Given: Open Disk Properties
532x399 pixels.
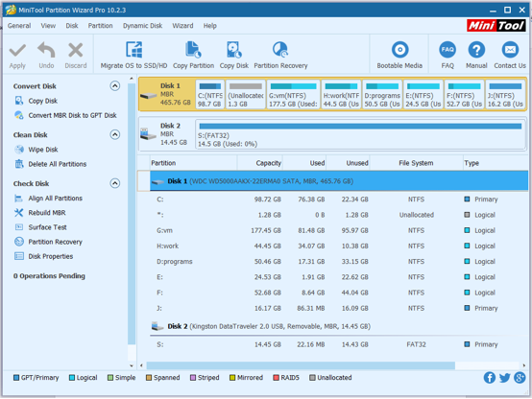Looking at the screenshot, I should pos(51,256).
